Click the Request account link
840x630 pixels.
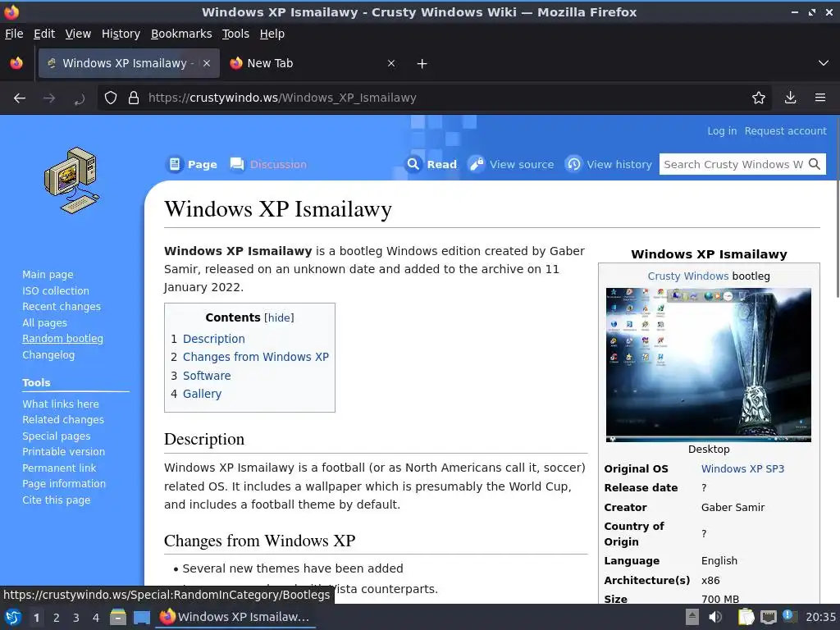(785, 130)
